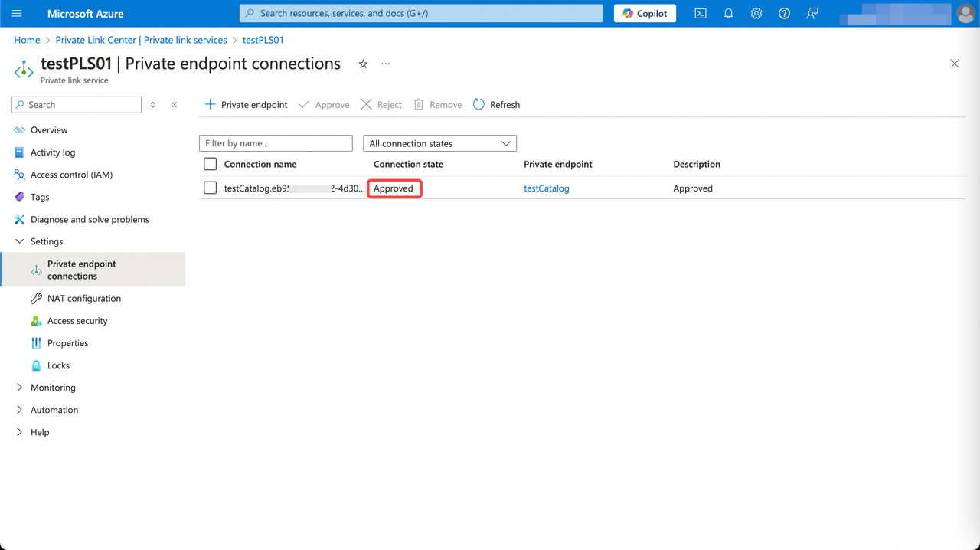Viewport: 980px width, 550px height.
Task: Open the Cloud Shell terminal icon
Action: pos(700,13)
